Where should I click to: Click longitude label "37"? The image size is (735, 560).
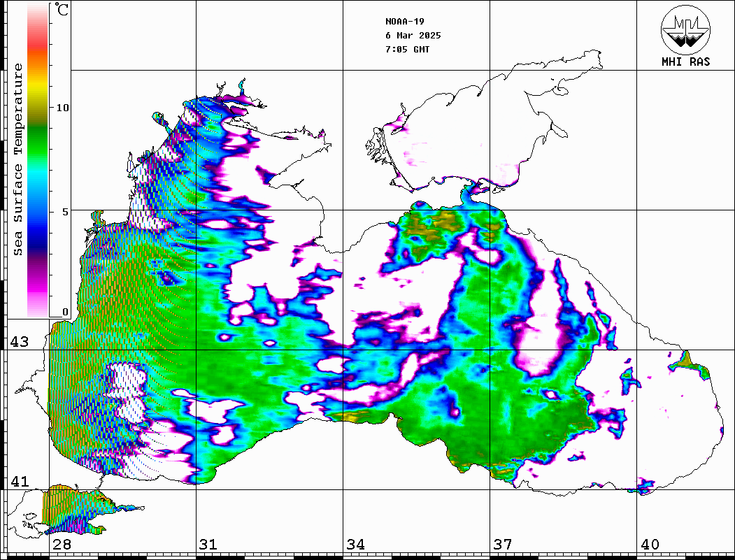503,544
